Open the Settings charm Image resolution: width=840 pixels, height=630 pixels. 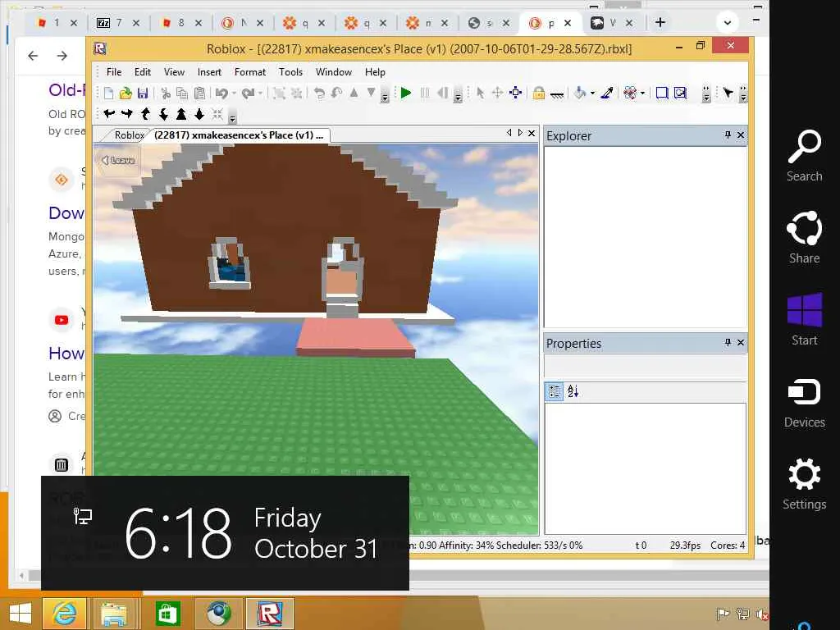pos(804,484)
